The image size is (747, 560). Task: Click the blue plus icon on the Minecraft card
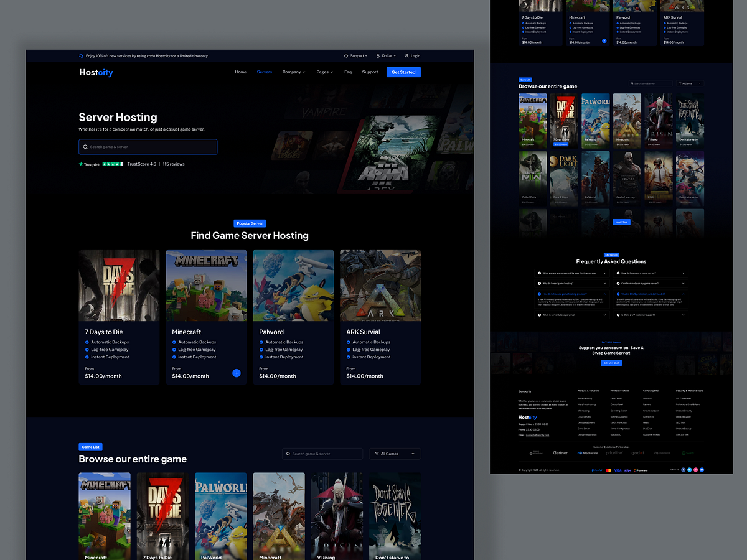[236, 373]
